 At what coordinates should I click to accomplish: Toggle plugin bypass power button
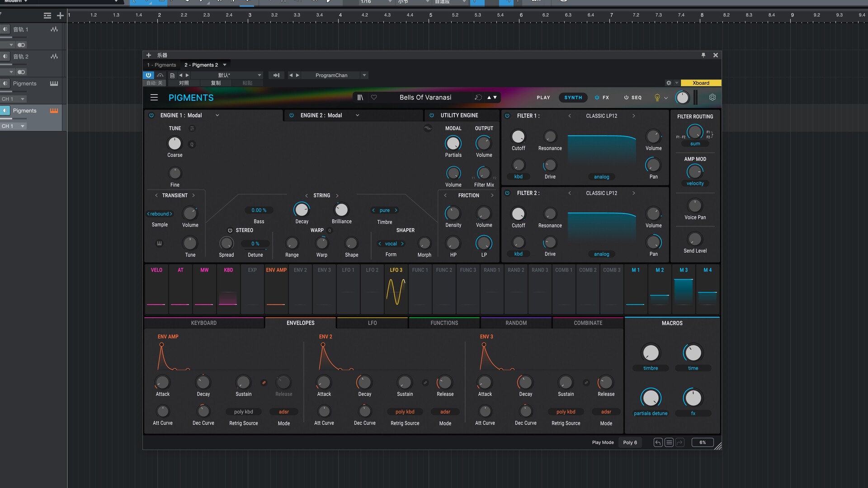click(148, 75)
